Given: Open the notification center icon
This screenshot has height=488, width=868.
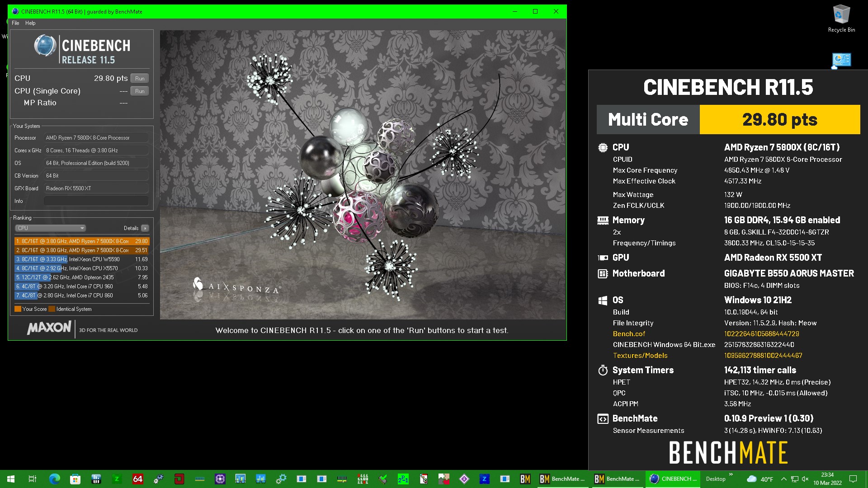Looking at the screenshot, I should (853, 479).
